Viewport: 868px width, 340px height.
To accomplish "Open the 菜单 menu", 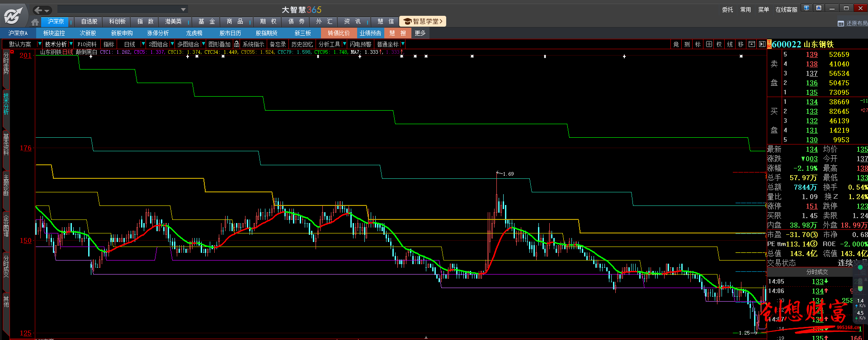I will pos(764,9).
